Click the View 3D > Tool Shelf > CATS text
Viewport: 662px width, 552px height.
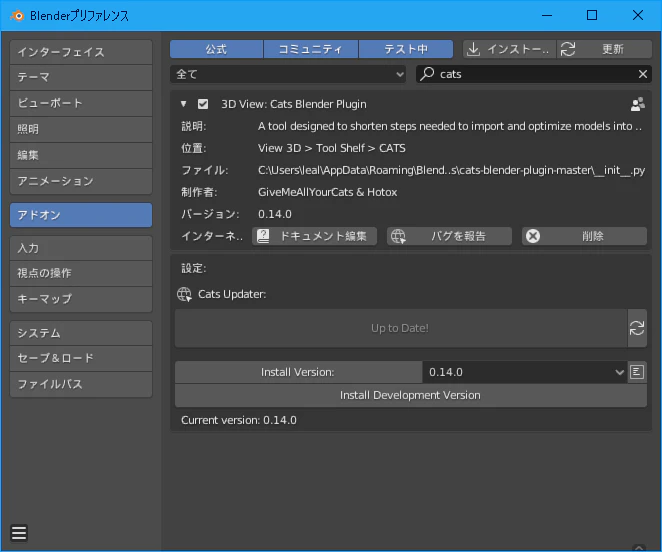[x=332, y=148]
